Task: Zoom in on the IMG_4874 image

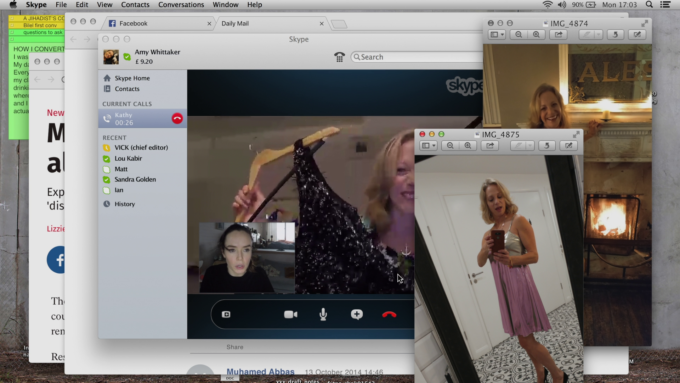Action: [x=536, y=35]
